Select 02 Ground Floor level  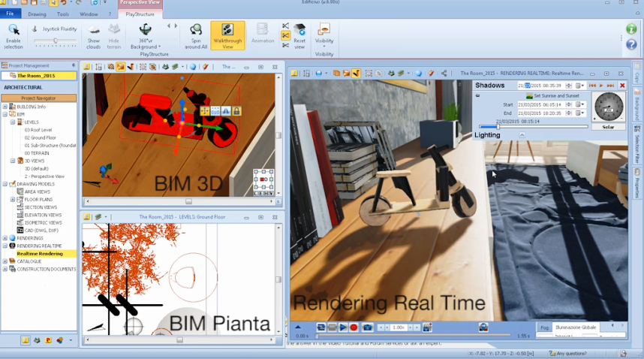41,137
